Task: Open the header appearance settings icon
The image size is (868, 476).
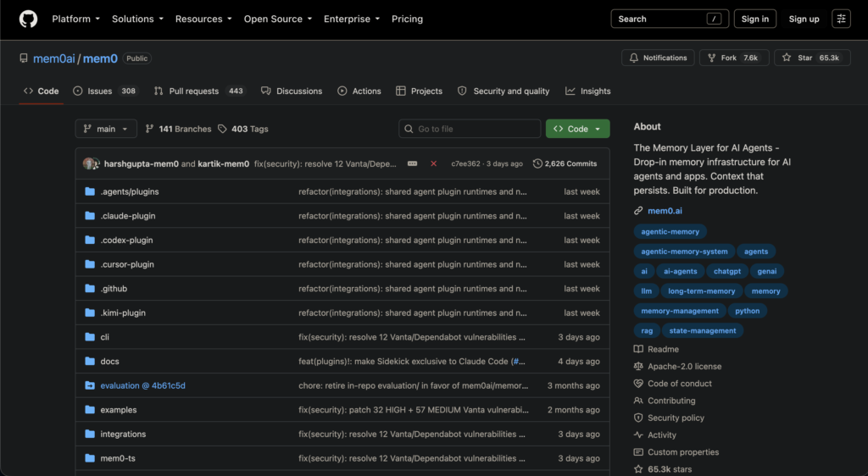Action: click(x=841, y=19)
